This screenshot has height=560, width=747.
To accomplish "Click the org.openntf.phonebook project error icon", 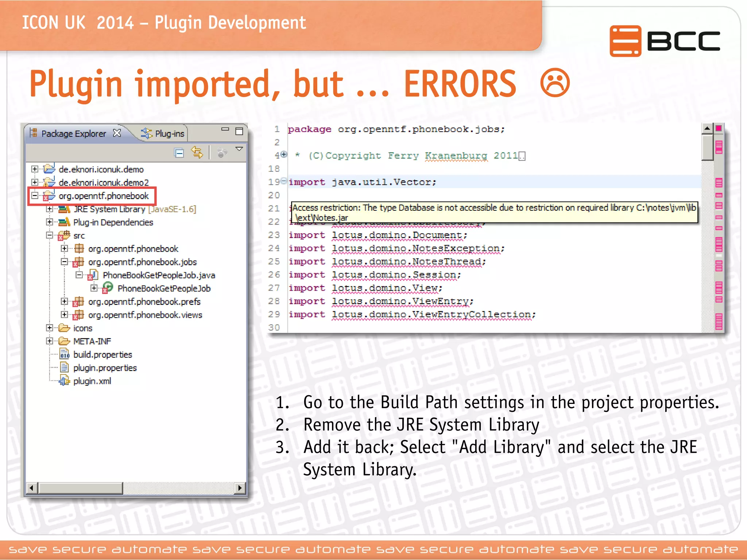I will coord(49,195).
